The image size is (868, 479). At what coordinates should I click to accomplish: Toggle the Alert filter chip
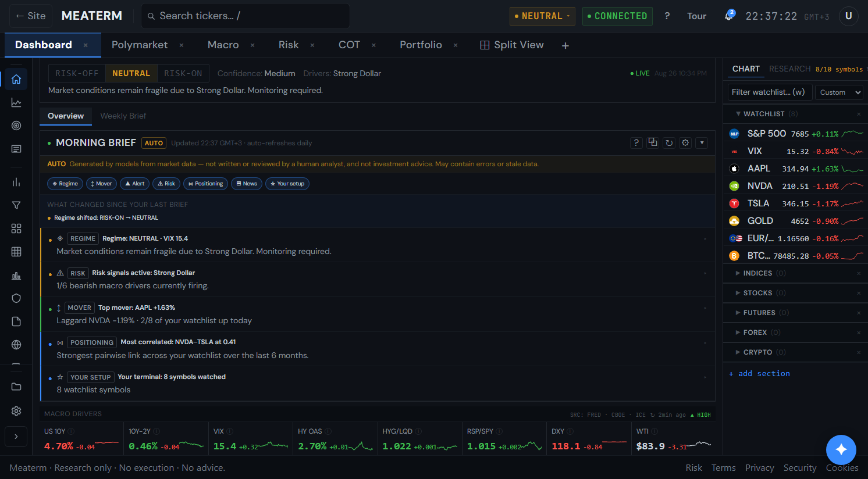[134, 184]
